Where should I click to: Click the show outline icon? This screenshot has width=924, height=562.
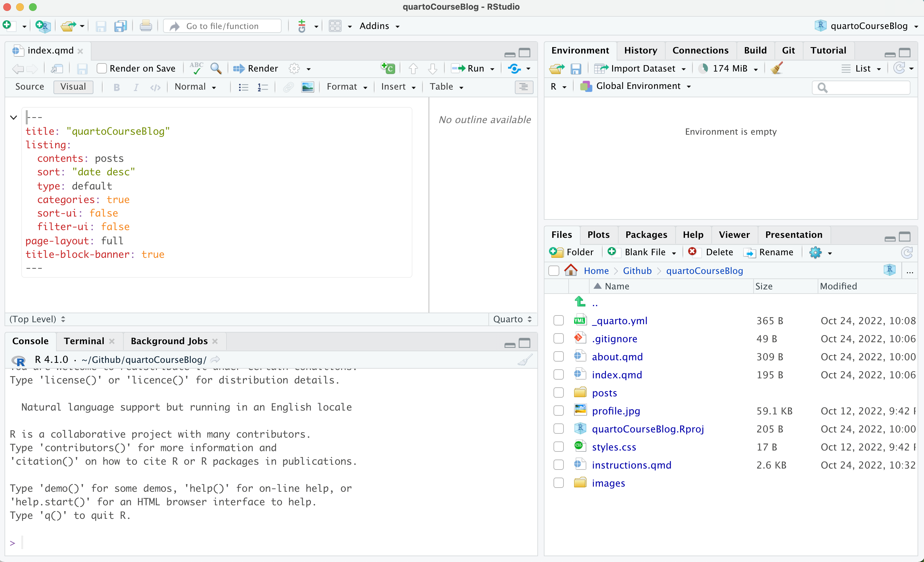tap(524, 87)
